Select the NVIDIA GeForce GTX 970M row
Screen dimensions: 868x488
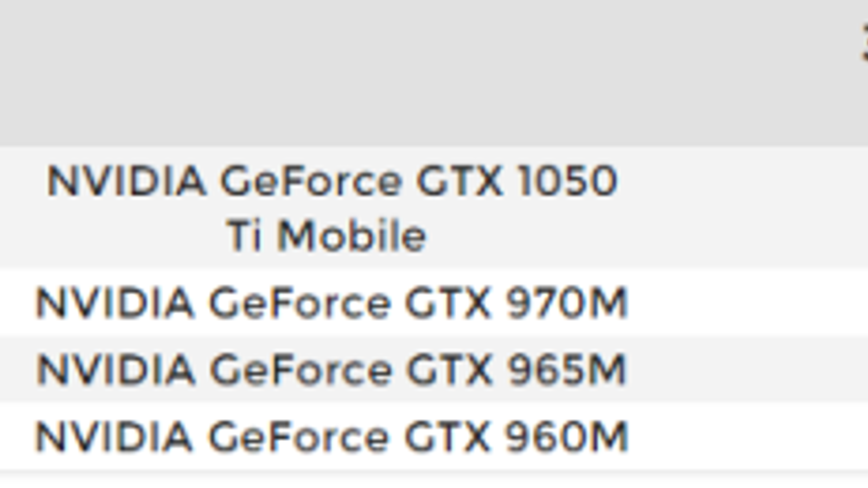tap(331, 302)
